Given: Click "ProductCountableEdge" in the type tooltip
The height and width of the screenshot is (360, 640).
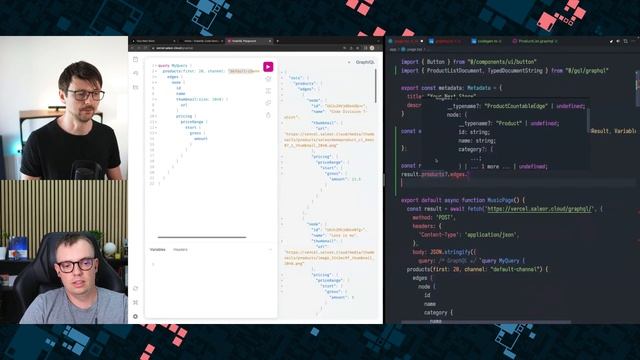Looking at the screenshot, I should click(x=515, y=106).
